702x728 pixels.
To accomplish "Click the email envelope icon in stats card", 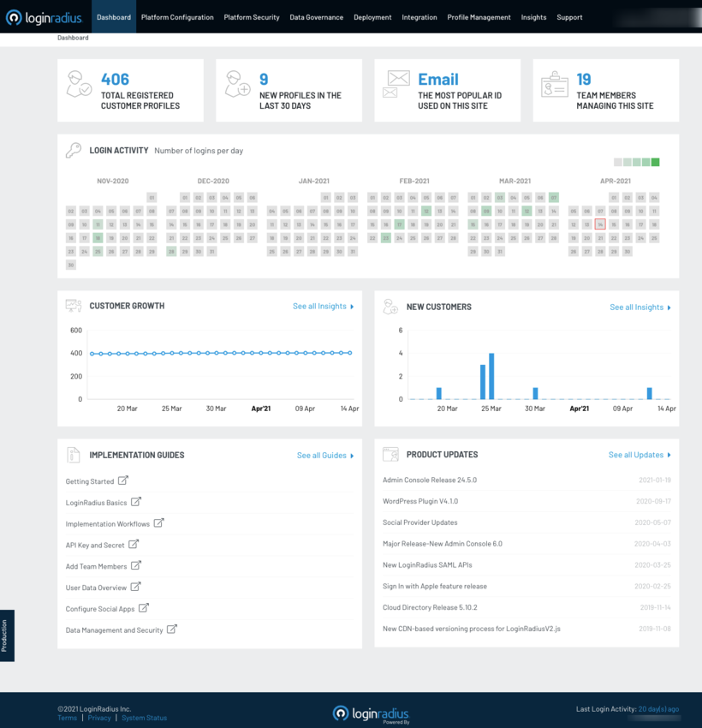I will coord(396,85).
